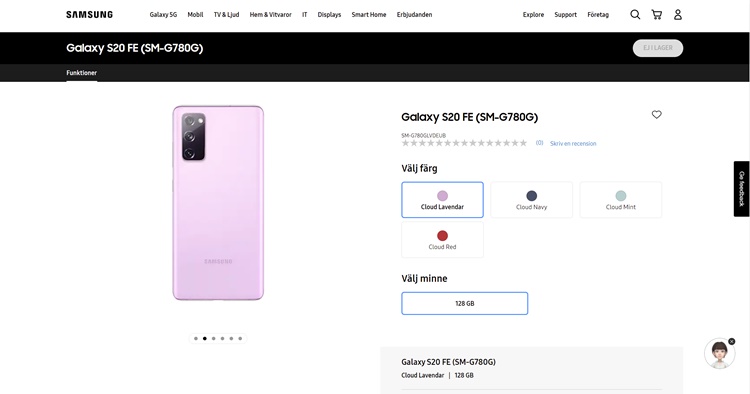Image resolution: width=750 pixels, height=394 pixels.
Task: Click the Samsung logo
Action: (89, 14)
